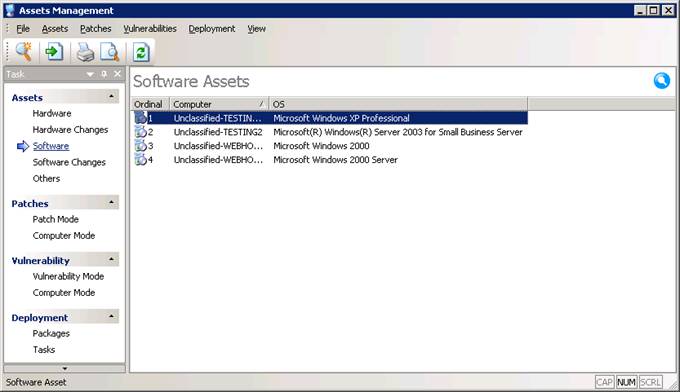
Task: Select Others under Assets
Action: (x=46, y=179)
